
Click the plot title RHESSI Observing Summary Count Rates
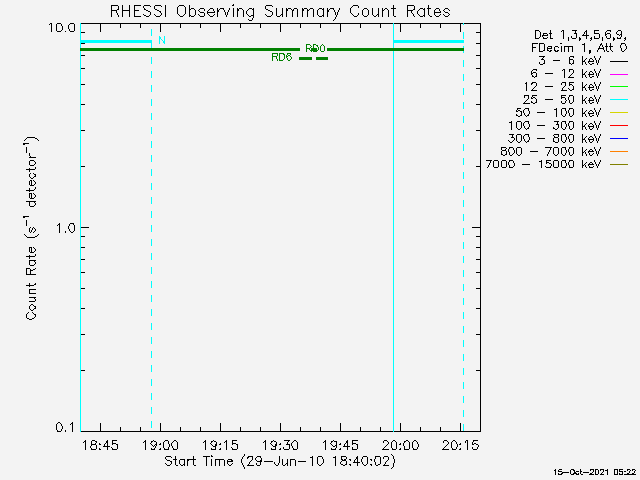point(280,11)
